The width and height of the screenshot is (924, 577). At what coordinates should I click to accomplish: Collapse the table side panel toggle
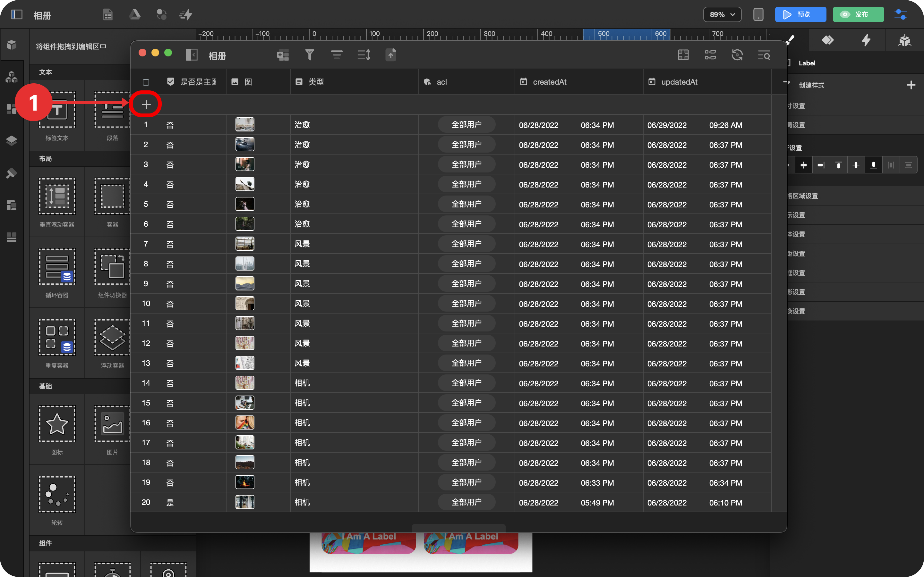point(192,55)
